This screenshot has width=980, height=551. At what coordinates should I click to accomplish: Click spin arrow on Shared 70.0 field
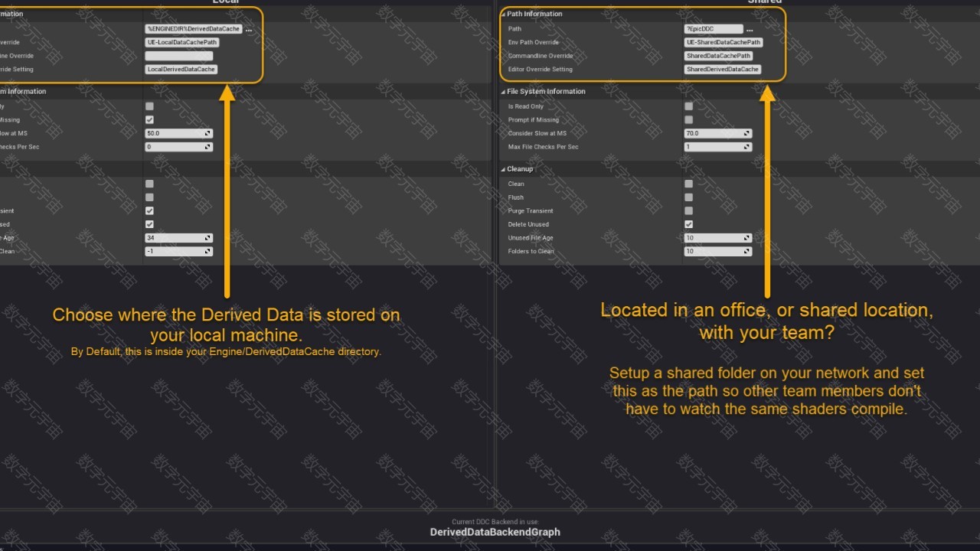click(x=746, y=133)
